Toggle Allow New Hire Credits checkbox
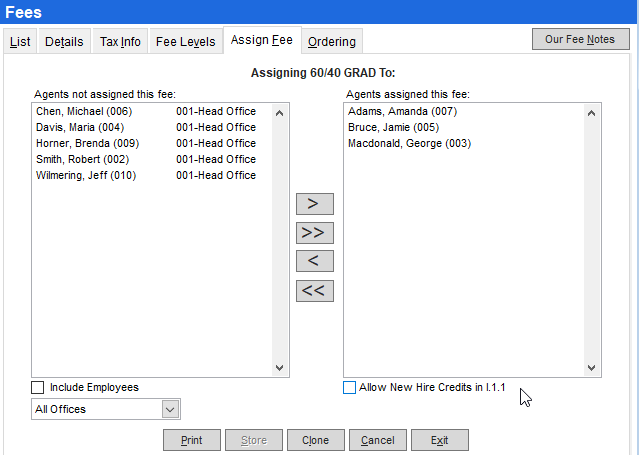 350,388
